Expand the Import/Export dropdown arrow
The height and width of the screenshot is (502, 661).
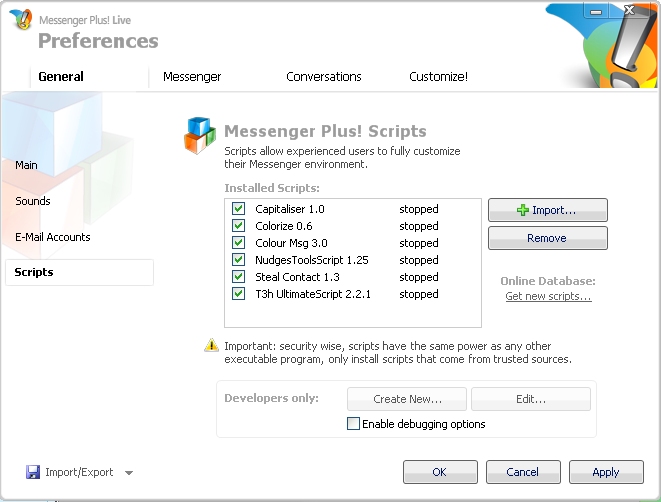[129, 473]
